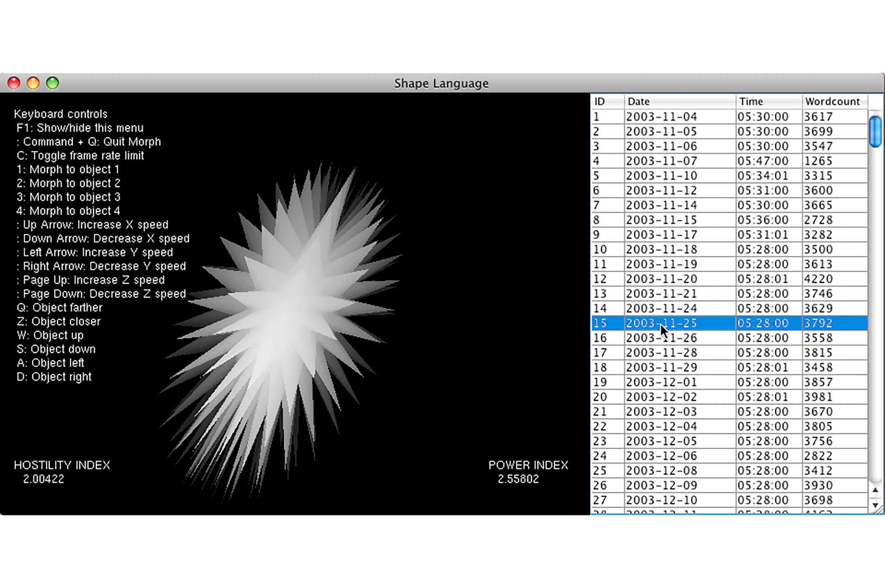Image resolution: width=885 pixels, height=588 pixels.
Task: Select row dated 2003-11-04
Action: click(x=661, y=117)
